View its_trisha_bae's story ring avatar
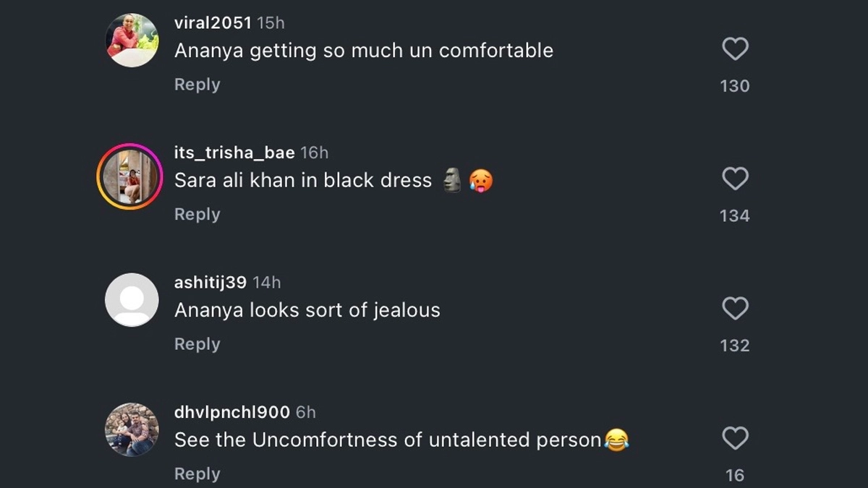 130,176
